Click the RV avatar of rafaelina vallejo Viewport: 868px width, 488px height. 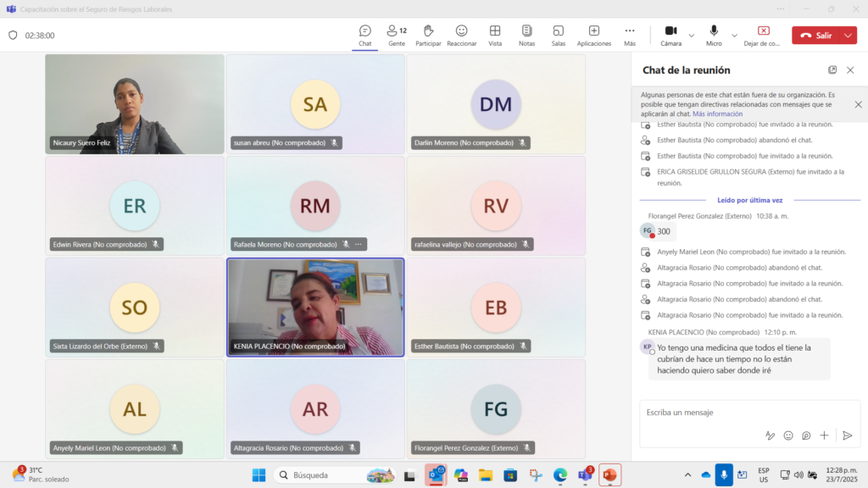pyautogui.click(x=496, y=206)
